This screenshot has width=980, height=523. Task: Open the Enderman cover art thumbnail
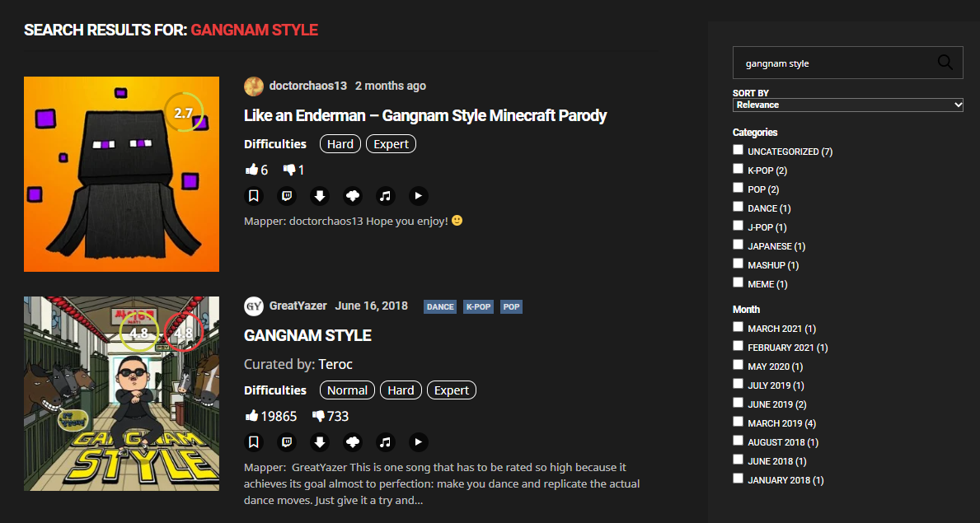[121, 175]
